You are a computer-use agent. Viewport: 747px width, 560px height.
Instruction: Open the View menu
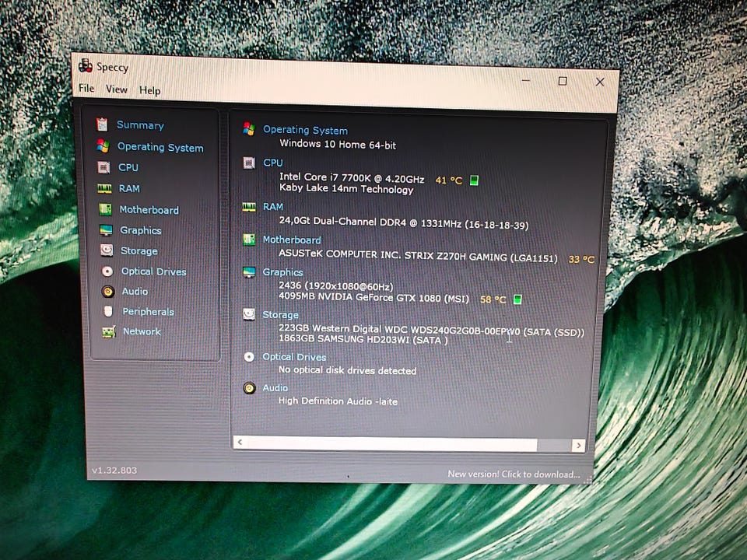tap(116, 89)
